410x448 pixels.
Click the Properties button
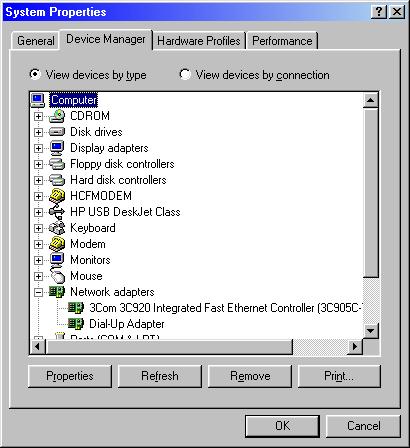[x=70, y=376]
